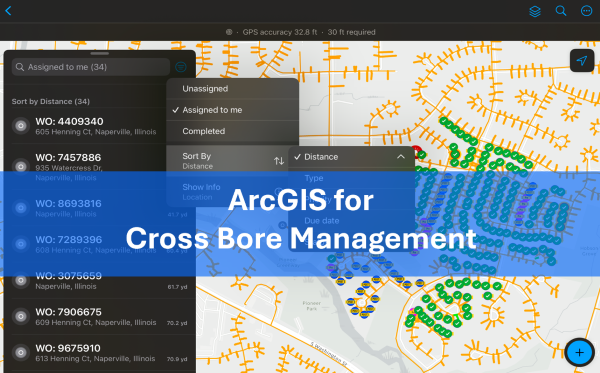Search in the 'Assigned to me (34)' field
Viewport: 600px width, 373px height.
(91, 67)
